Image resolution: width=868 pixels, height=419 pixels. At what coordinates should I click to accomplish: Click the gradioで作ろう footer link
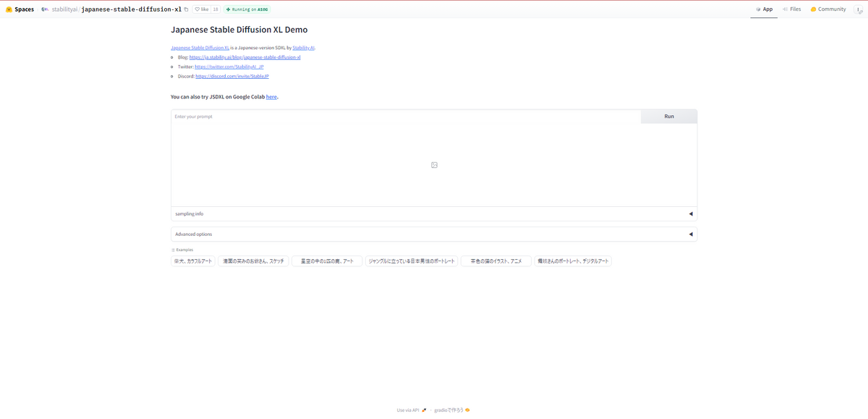(x=452, y=410)
